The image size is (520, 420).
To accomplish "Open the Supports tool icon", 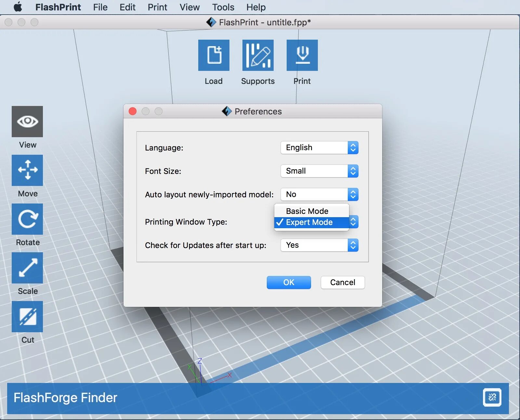I will pyautogui.click(x=258, y=55).
